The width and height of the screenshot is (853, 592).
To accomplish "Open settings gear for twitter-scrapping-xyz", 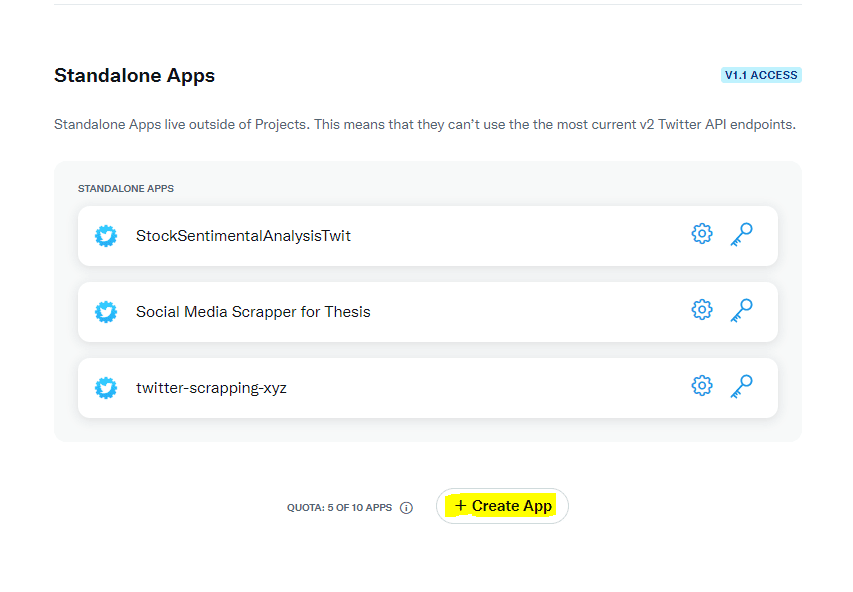I will [702, 385].
